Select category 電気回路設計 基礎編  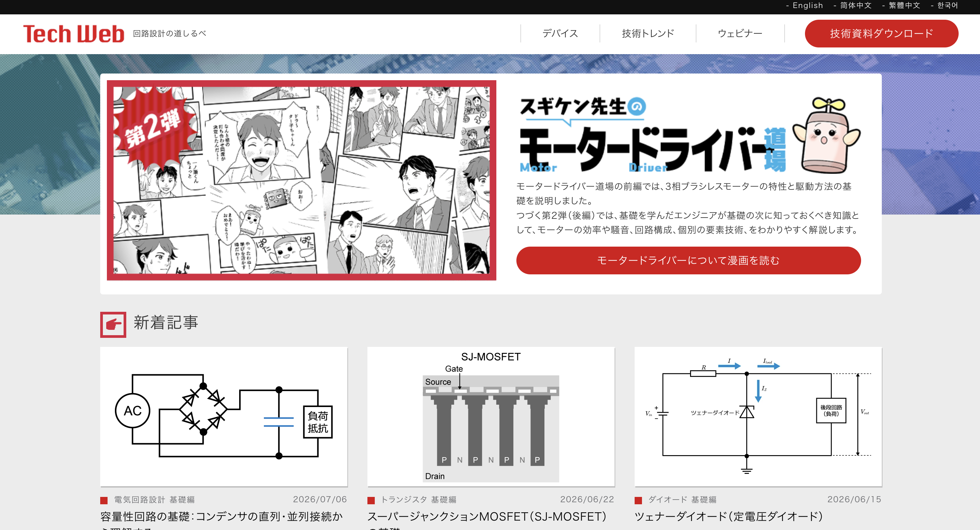(154, 500)
